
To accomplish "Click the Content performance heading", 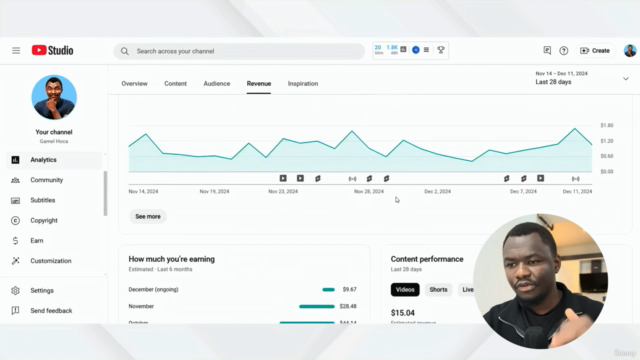I will pyautogui.click(x=427, y=259).
